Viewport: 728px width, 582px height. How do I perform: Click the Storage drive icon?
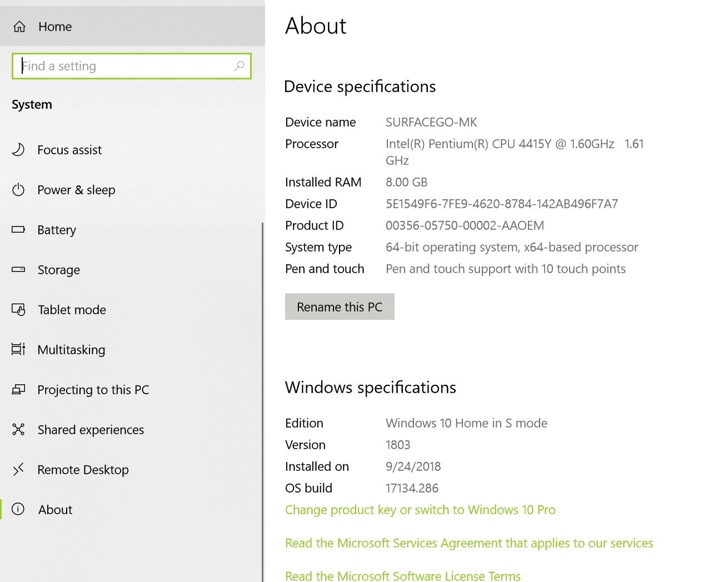click(x=18, y=269)
